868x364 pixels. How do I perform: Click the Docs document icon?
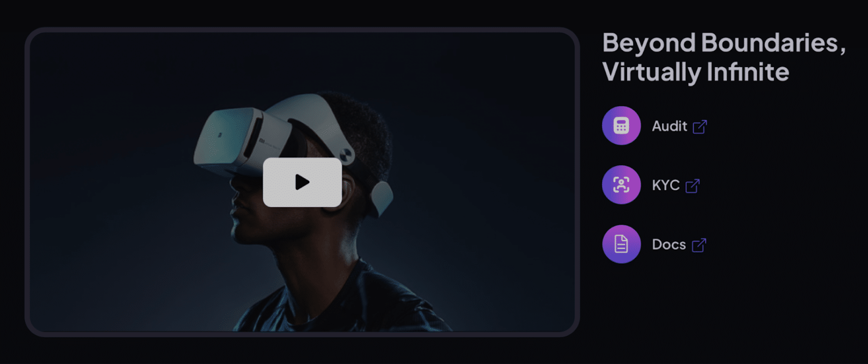pos(621,244)
